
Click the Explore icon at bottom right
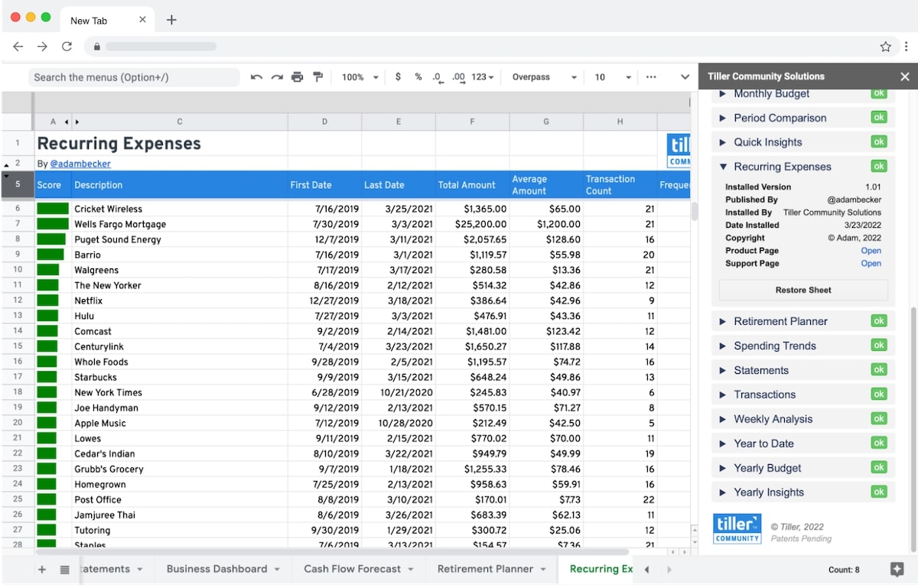pos(897,570)
